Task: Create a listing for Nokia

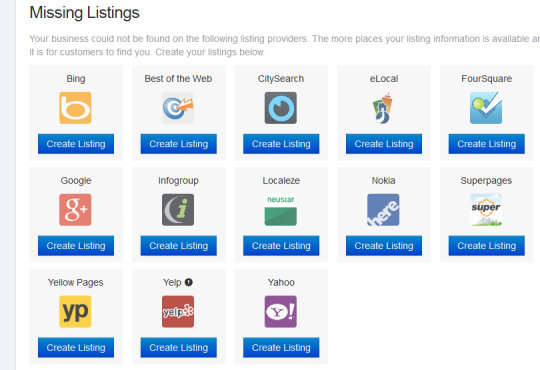Action: [x=384, y=246]
